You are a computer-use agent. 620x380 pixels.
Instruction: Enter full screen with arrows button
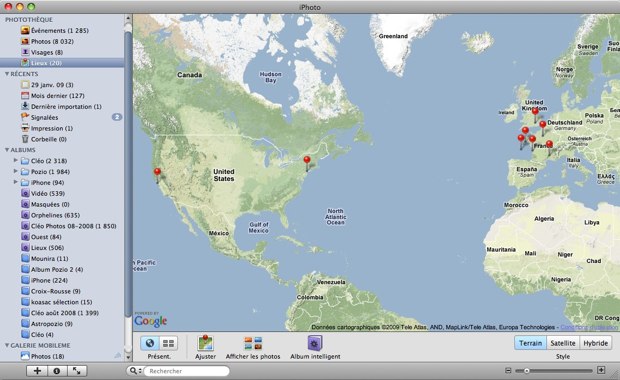click(77, 371)
